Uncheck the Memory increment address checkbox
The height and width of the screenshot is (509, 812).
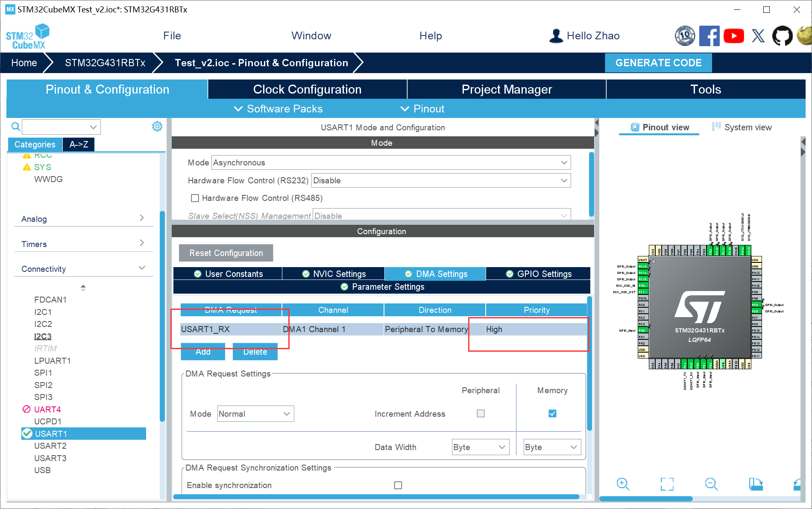click(x=552, y=414)
